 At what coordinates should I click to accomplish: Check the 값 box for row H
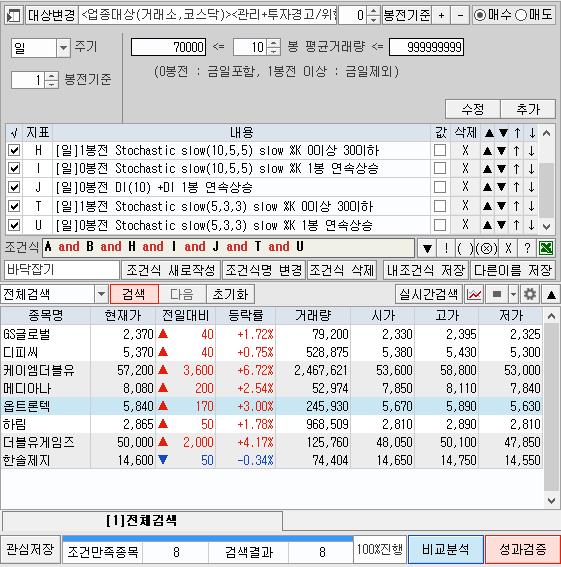click(x=440, y=150)
